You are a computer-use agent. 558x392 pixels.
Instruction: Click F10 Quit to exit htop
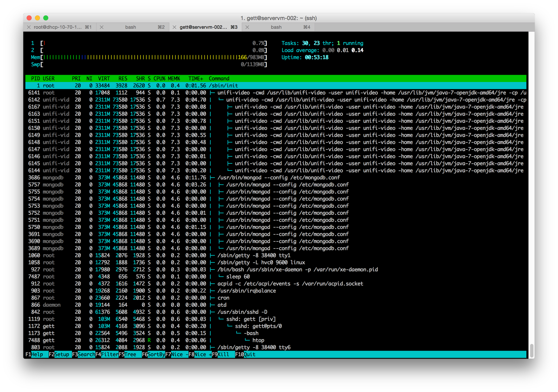tap(249, 354)
